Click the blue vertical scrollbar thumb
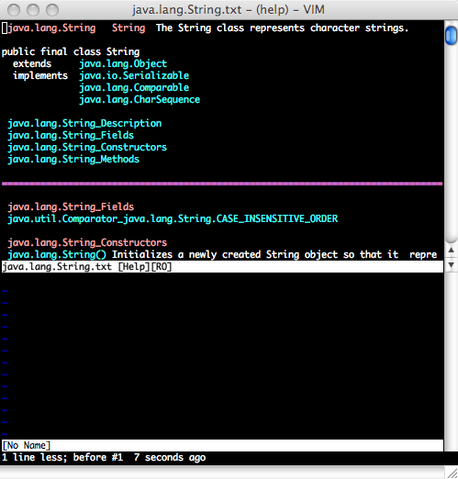The width and height of the screenshot is (458, 479). 451,35
